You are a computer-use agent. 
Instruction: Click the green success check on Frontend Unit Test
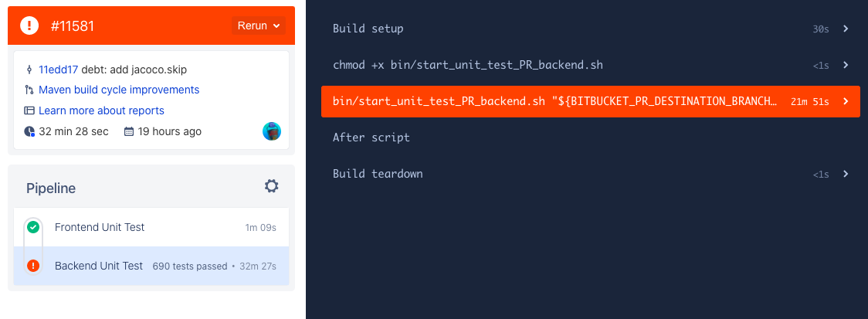point(33,227)
